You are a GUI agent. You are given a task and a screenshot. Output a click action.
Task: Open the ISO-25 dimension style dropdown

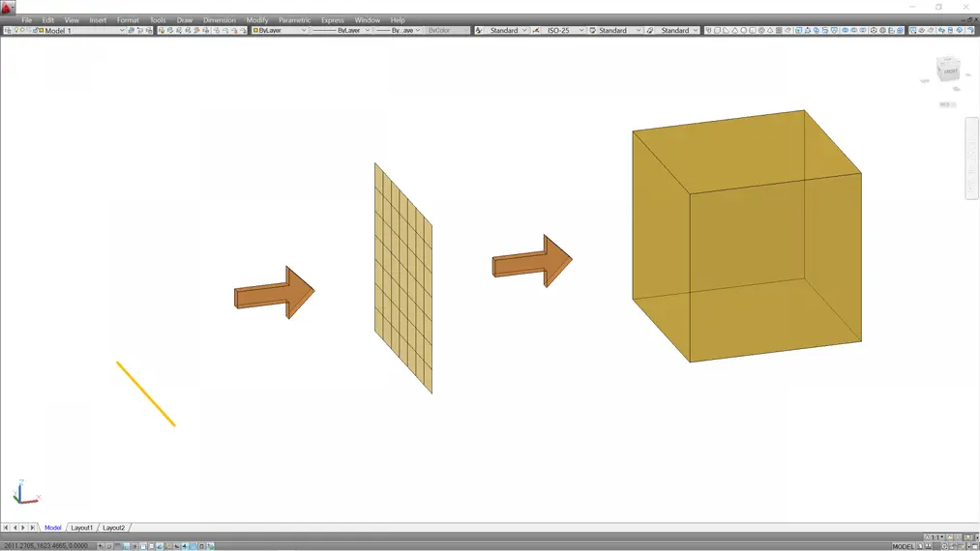[580, 30]
